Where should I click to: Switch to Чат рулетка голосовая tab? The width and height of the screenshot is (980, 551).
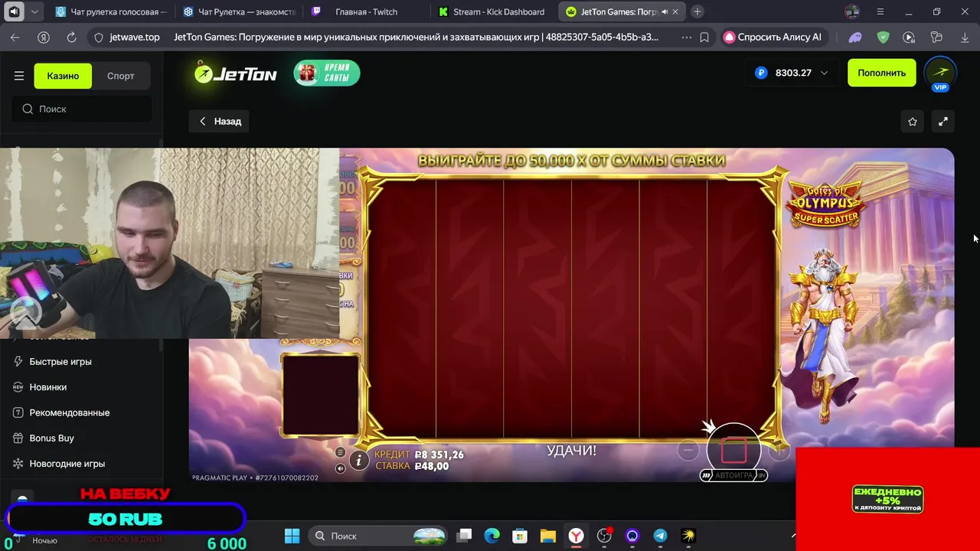111,11
